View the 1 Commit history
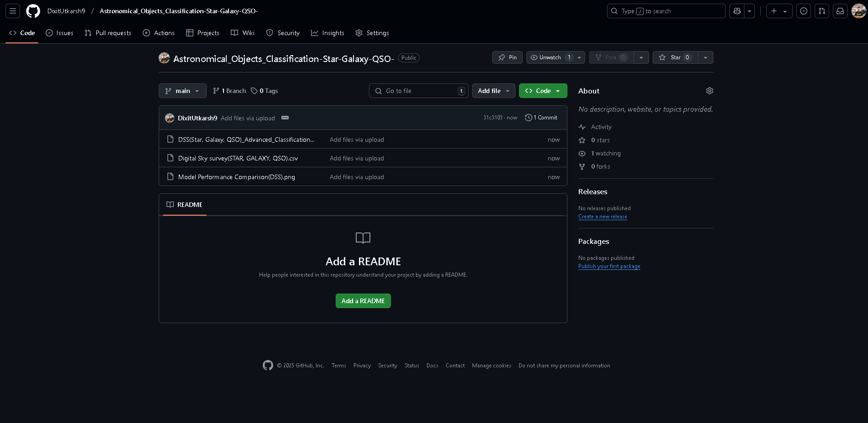This screenshot has width=868, height=423. (541, 118)
